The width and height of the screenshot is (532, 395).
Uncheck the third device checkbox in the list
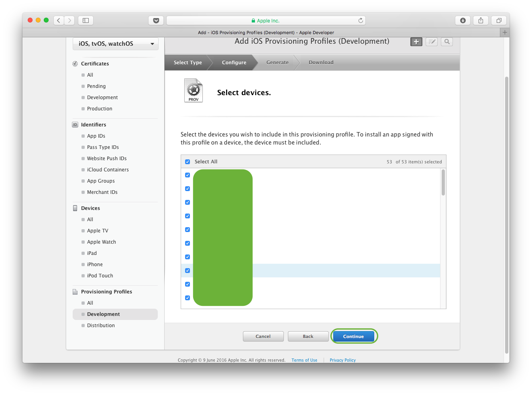pos(188,202)
